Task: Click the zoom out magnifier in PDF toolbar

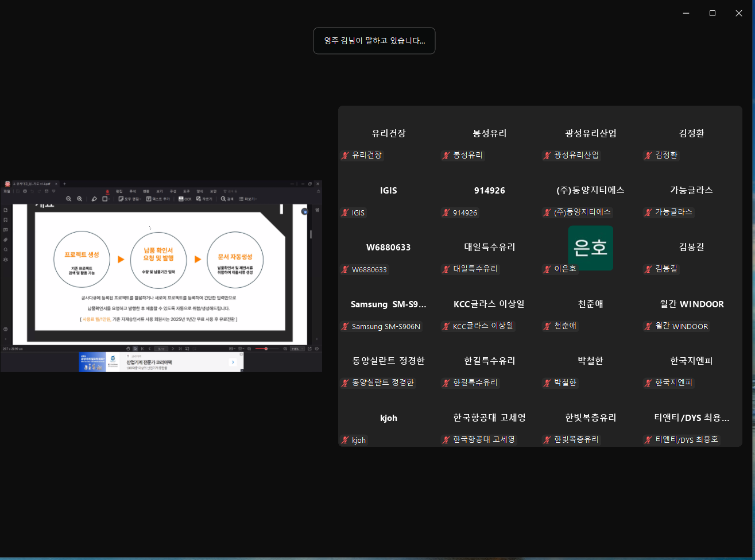Action: tap(68, 199)
